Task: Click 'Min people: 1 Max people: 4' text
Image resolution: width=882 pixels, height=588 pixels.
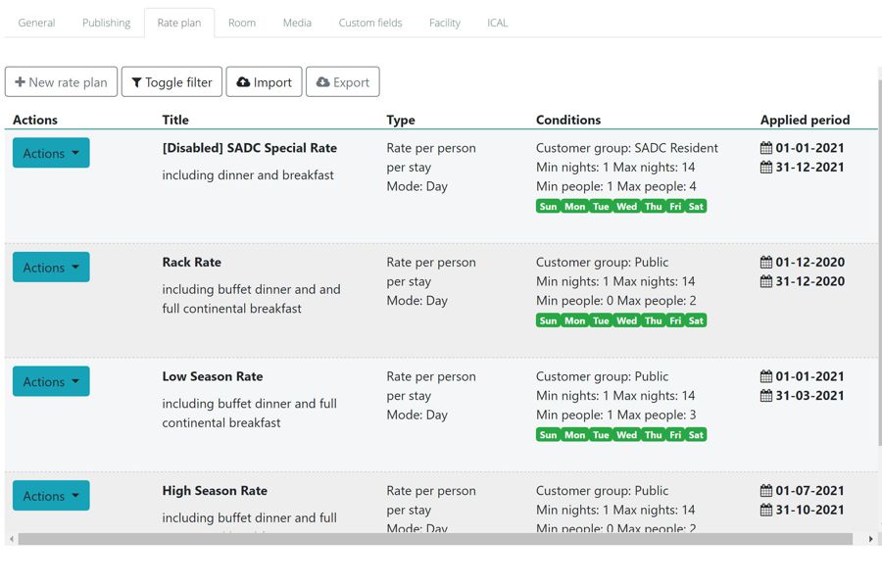Action: click(x=616, y=186)
